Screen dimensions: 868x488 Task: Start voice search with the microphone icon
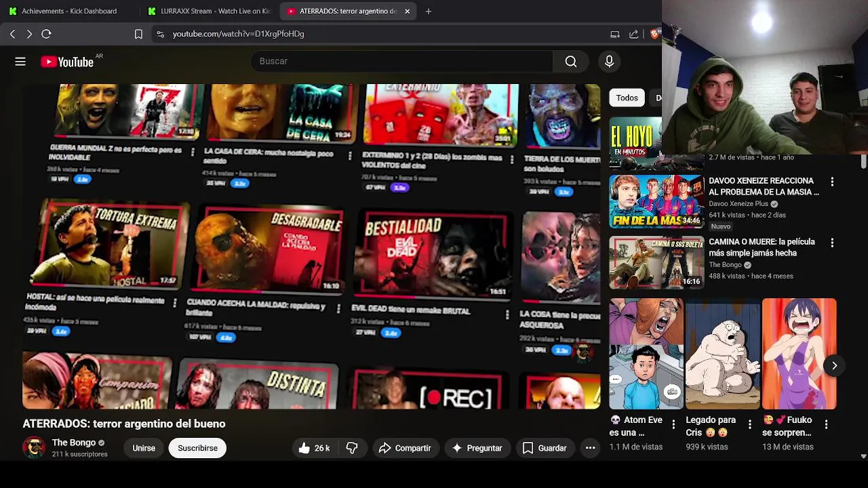tap(609, 62)
